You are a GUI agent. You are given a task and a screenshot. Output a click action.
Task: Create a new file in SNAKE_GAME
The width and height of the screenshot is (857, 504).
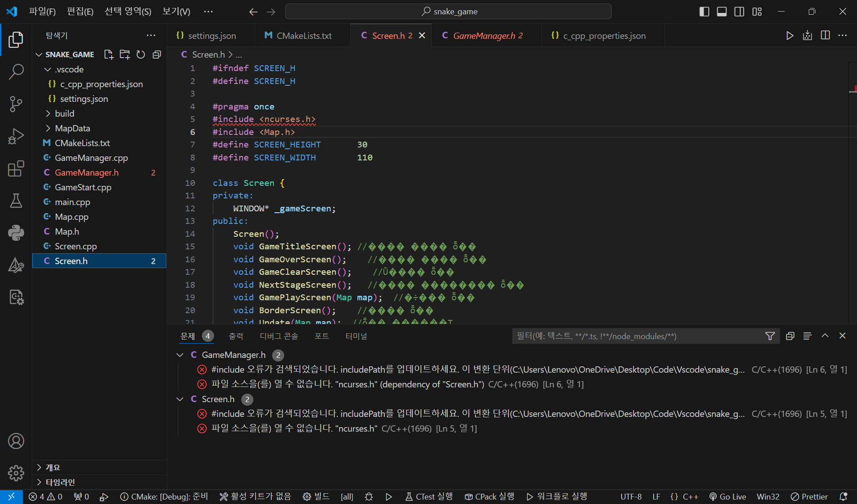(x=109, y=55)
